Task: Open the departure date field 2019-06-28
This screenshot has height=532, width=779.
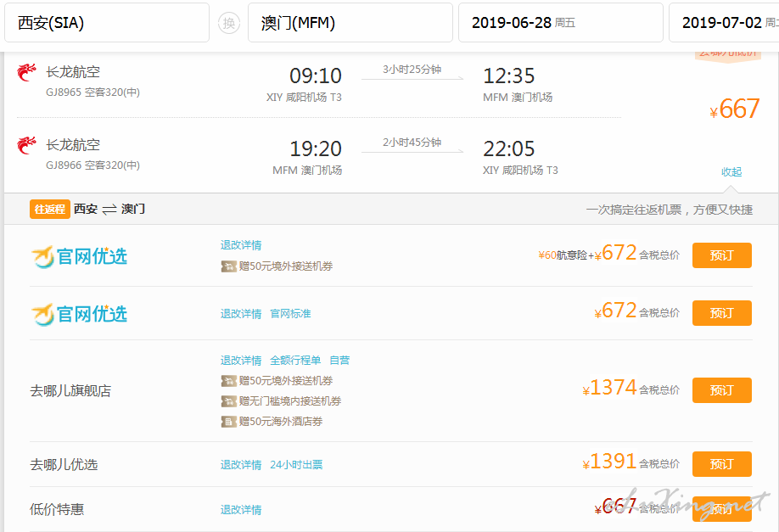Action: point(560,22)
